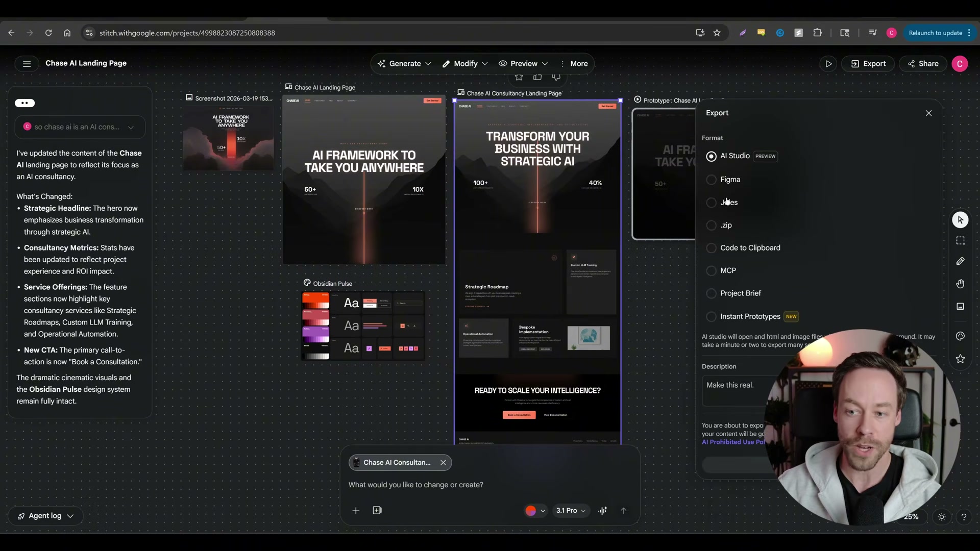Bookmark this page with the star icon
This screenshot has width=980, height=551.
pyautogui.click(x=717, y=33)
